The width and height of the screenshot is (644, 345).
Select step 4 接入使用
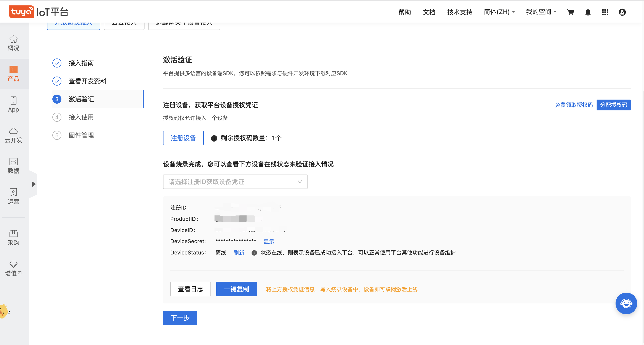[81, 117]
